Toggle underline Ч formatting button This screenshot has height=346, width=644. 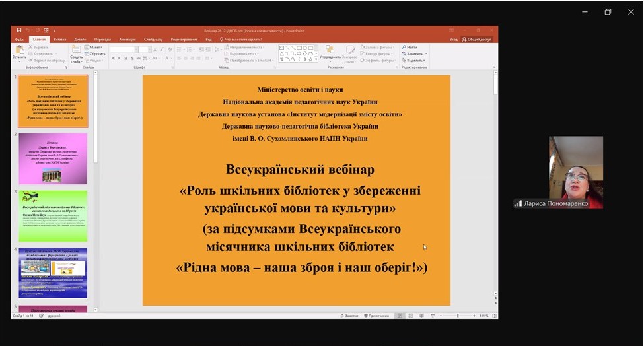point(124,59)
